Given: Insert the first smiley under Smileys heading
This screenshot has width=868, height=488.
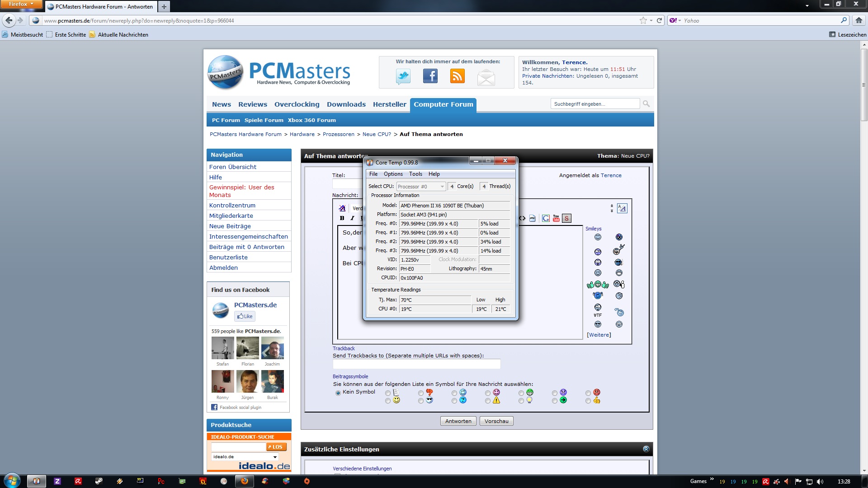Looking at the screenshot, I should coord(598,237).
